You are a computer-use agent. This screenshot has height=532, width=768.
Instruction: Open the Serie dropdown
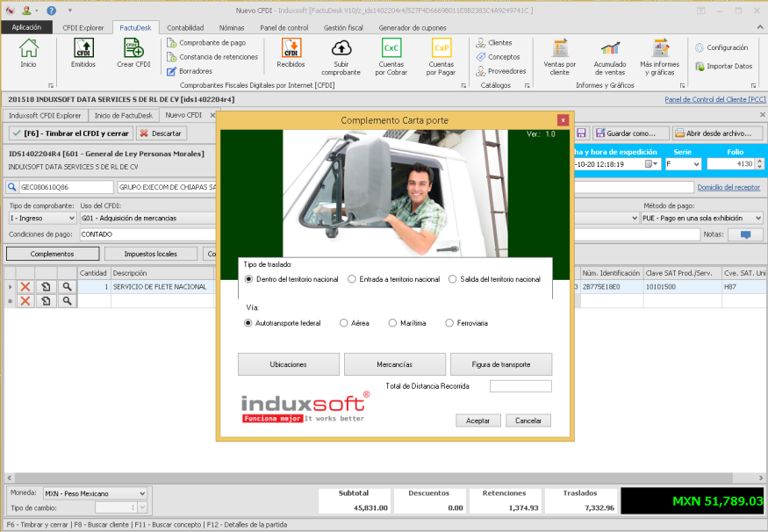[697, 164]
